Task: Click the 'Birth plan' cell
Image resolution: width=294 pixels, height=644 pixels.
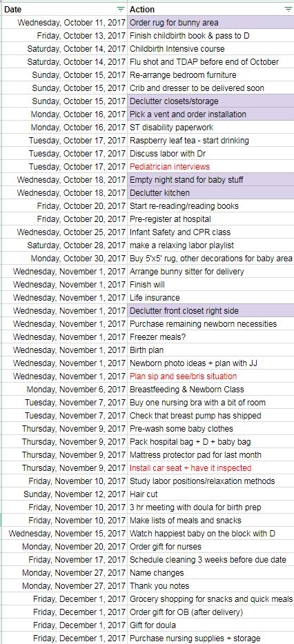Action: [x=210, y=350]
